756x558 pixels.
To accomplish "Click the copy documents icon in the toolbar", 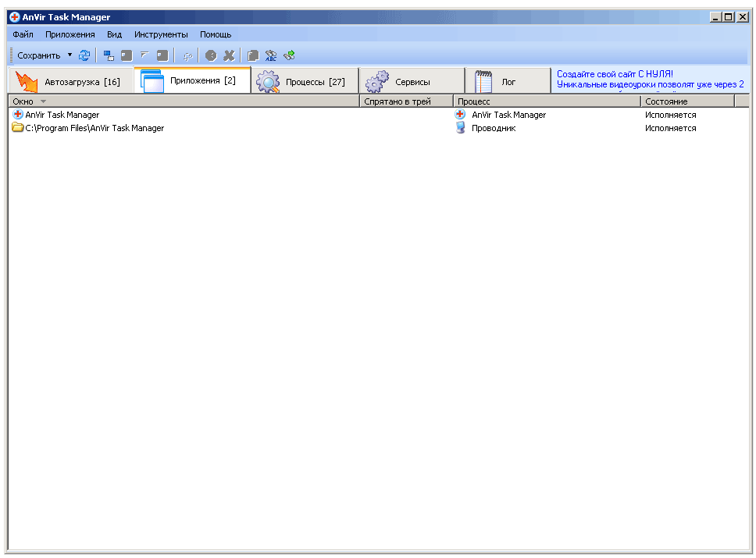I will pyautogui.click(x=253, y=55).
